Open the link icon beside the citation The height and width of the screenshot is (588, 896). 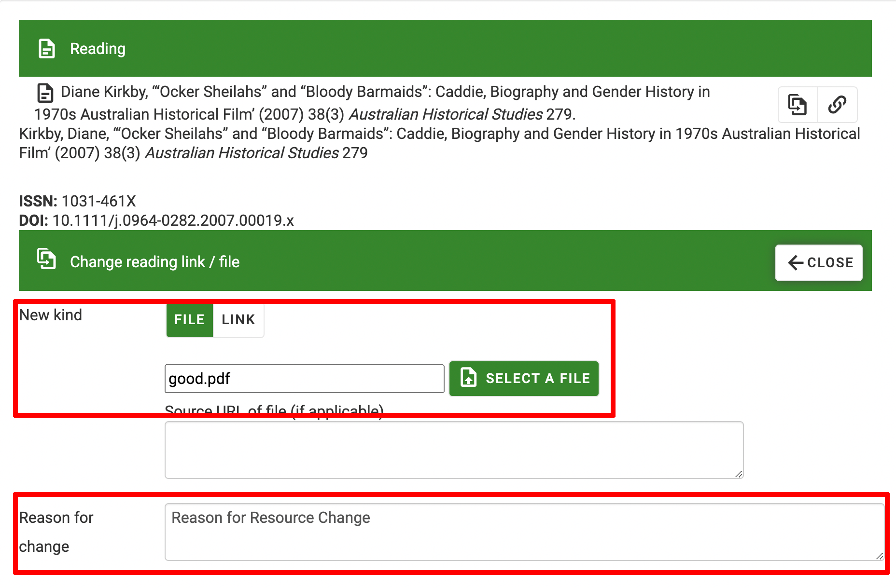[837, 105]
